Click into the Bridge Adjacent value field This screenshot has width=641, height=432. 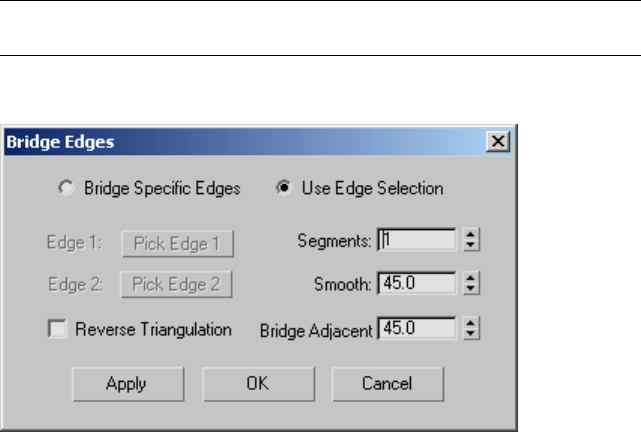pyautogui.click(x=415, y=328)
